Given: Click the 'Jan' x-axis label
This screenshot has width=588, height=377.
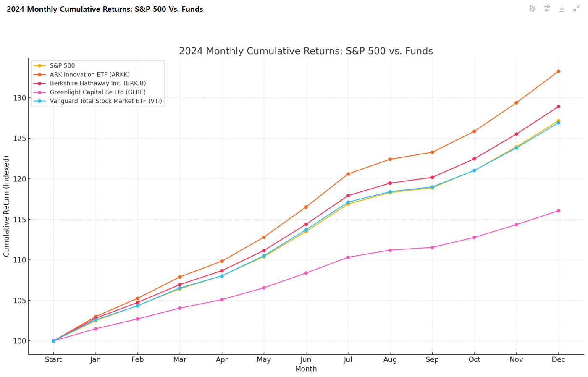Looking at the screenshot, I should 95,359.
